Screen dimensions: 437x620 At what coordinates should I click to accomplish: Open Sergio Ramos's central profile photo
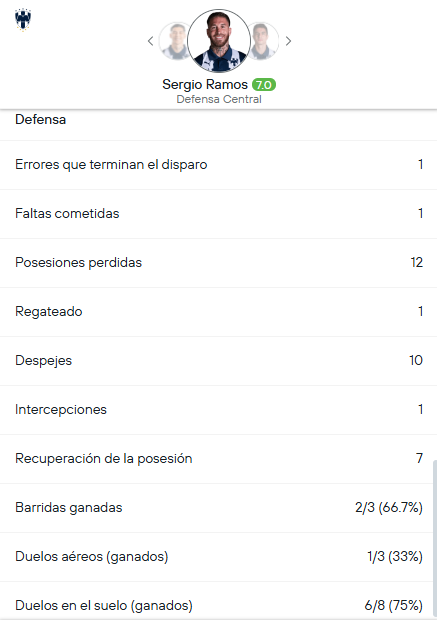(219, 41)
